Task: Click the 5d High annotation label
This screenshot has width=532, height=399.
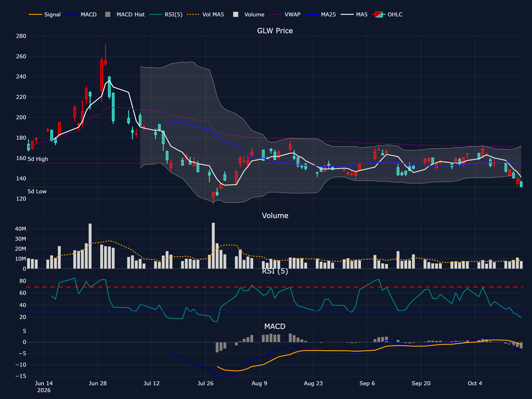Action: click(38, 159)
